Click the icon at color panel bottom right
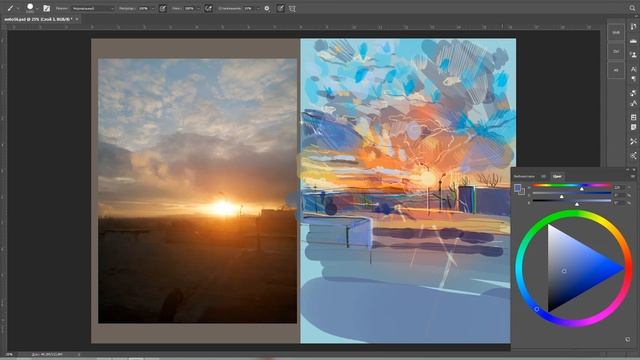640x360 pixels. (x=628, y=339)
